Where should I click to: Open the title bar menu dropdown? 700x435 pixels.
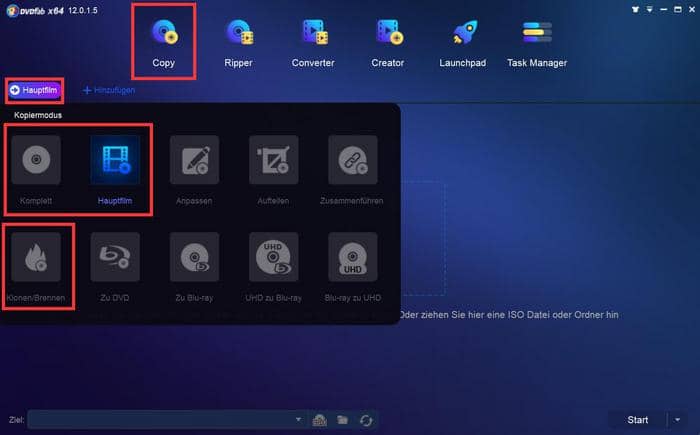[649, 9]
